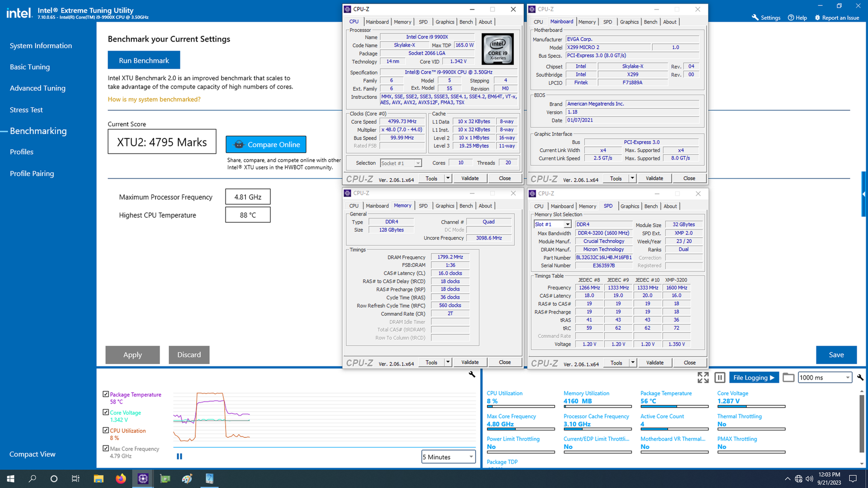Screen dimensions: 868x488
Task: Open the log file folder icon
Action: [x=788, y=377]
